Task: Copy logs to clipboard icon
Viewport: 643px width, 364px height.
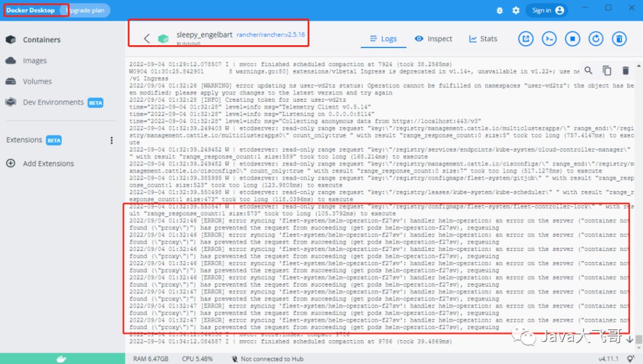Action: (x=607, y=70)
